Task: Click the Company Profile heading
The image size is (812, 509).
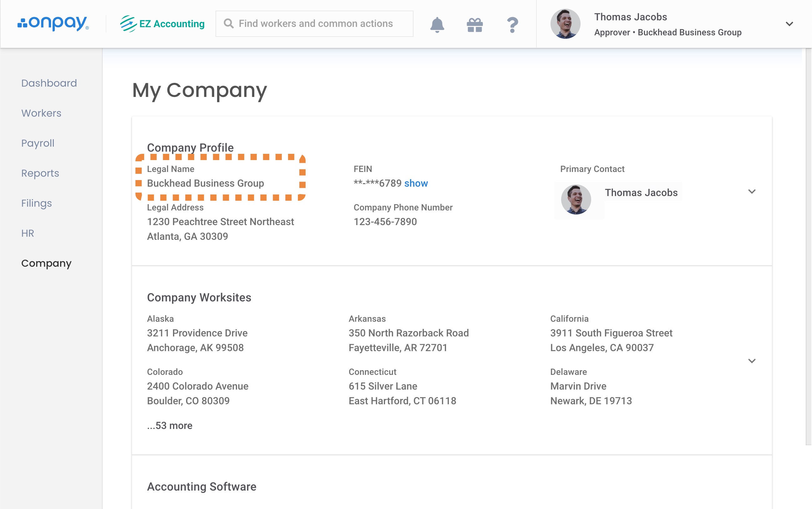Action: pyautogui.click(x=190, y=148)
